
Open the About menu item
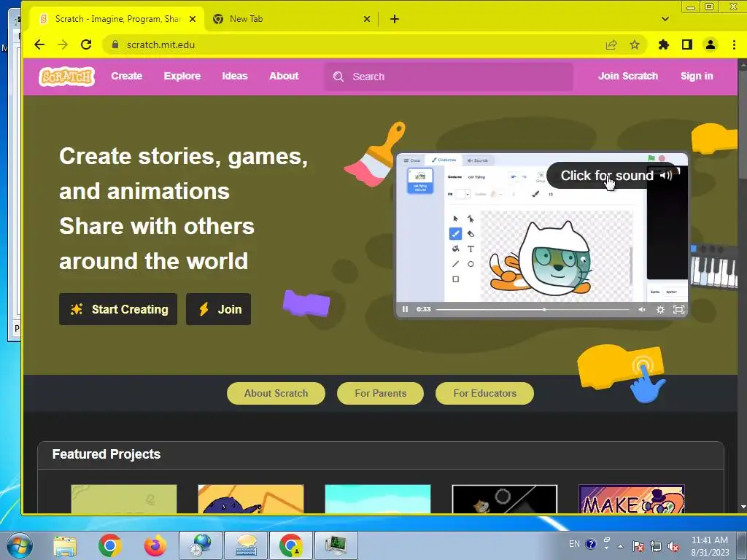point(284,76)
